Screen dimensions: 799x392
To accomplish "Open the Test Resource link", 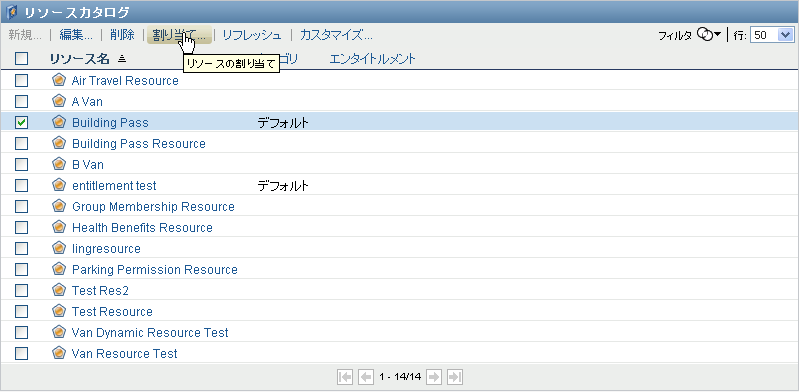I will [x=112, y=311].
